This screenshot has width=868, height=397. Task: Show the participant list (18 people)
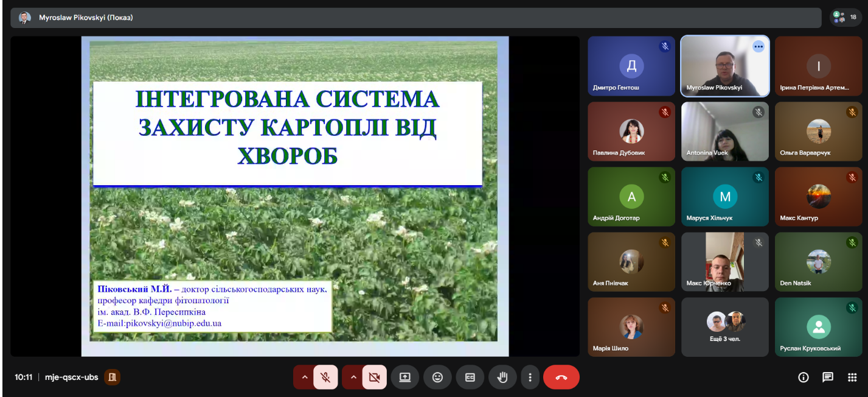click(x=845, y=18)
